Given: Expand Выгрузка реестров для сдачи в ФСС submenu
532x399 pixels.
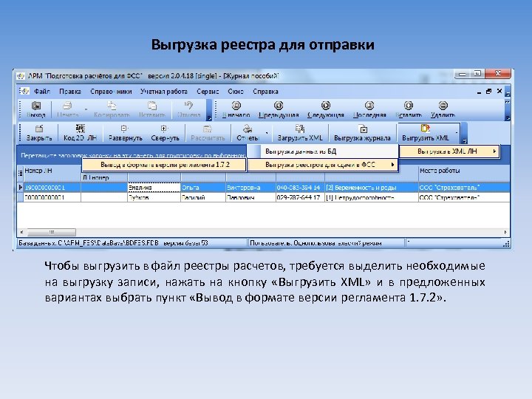Looking at the screenshot, I should [323, 165].
